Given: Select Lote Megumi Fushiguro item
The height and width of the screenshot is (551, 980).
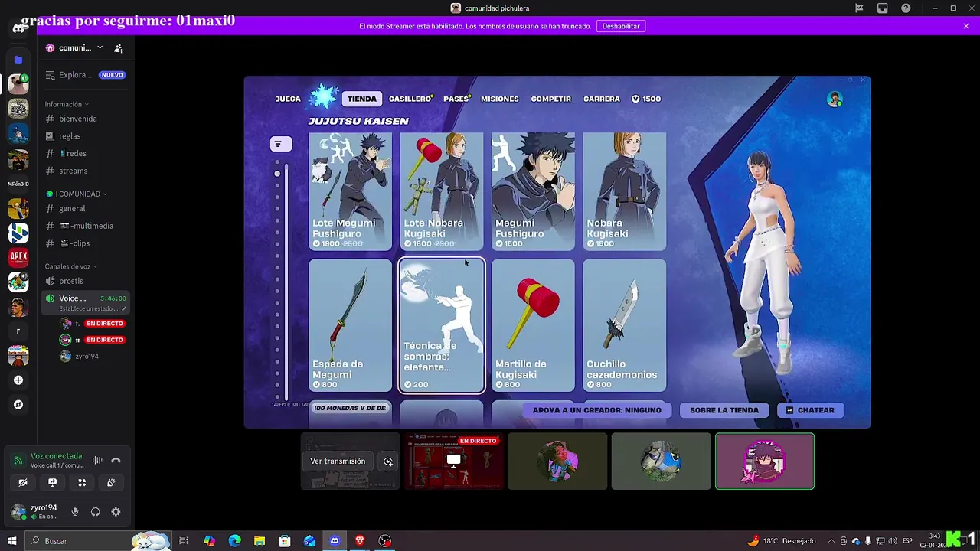Looking at the screenshot, I should pyautogui.click(x=350, y=191).
